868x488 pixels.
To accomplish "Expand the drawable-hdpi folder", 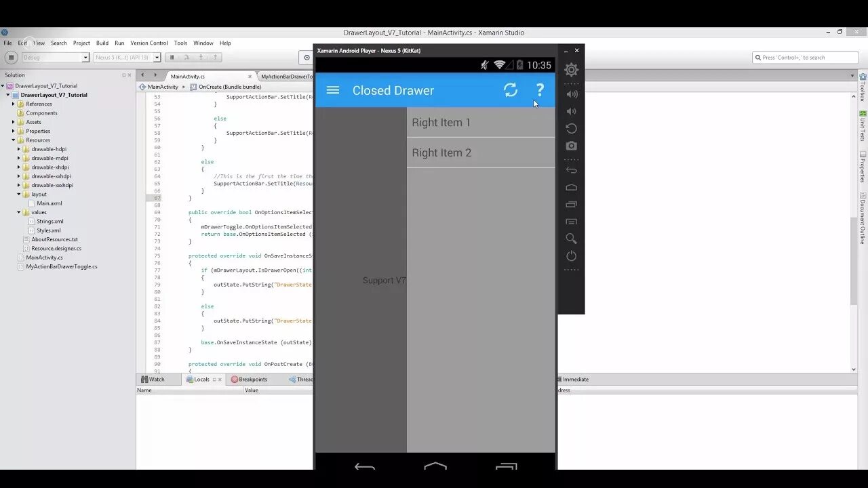I will coord(19,149).
